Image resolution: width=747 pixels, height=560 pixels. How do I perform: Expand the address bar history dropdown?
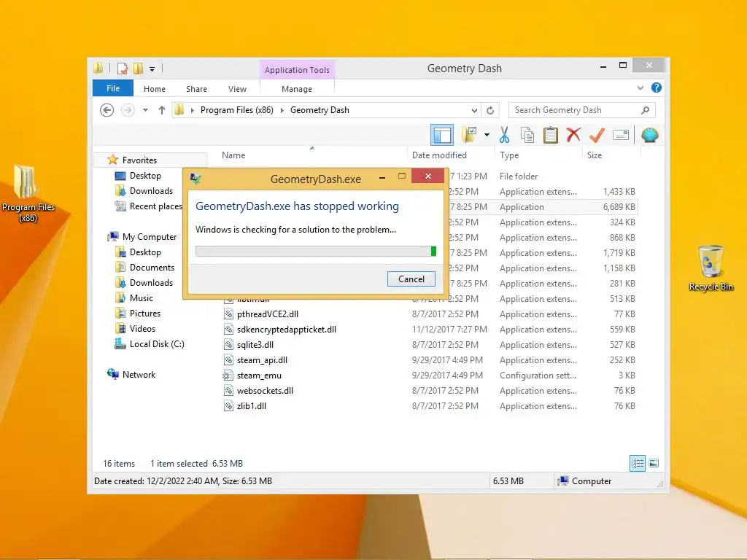pos(474,110)
